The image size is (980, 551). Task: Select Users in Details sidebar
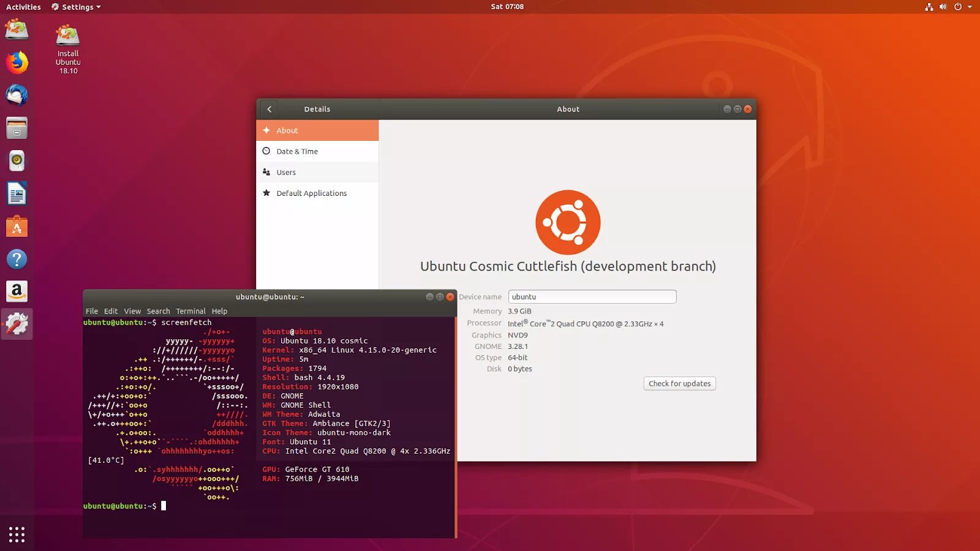coord(317,172)
